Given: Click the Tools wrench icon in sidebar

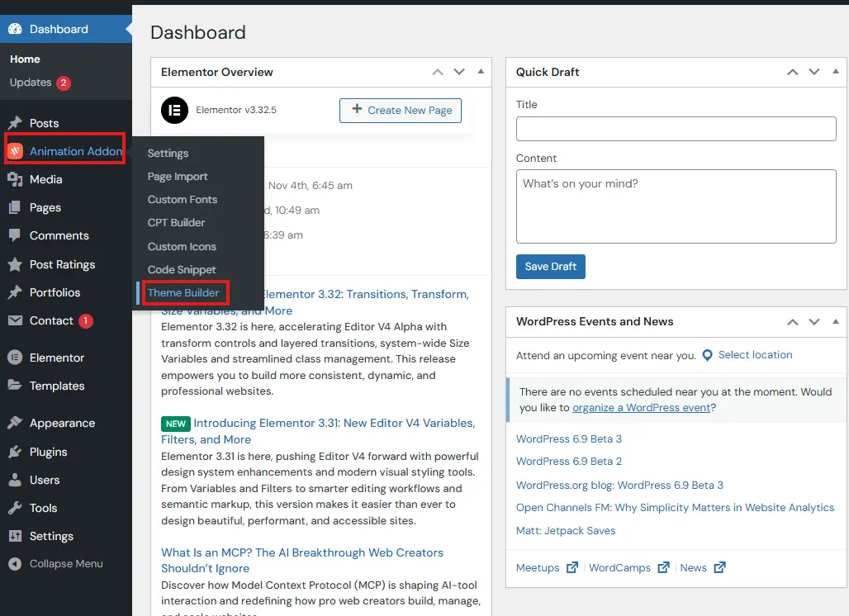Looking at the screenshot, I should [x=15, y=508].
